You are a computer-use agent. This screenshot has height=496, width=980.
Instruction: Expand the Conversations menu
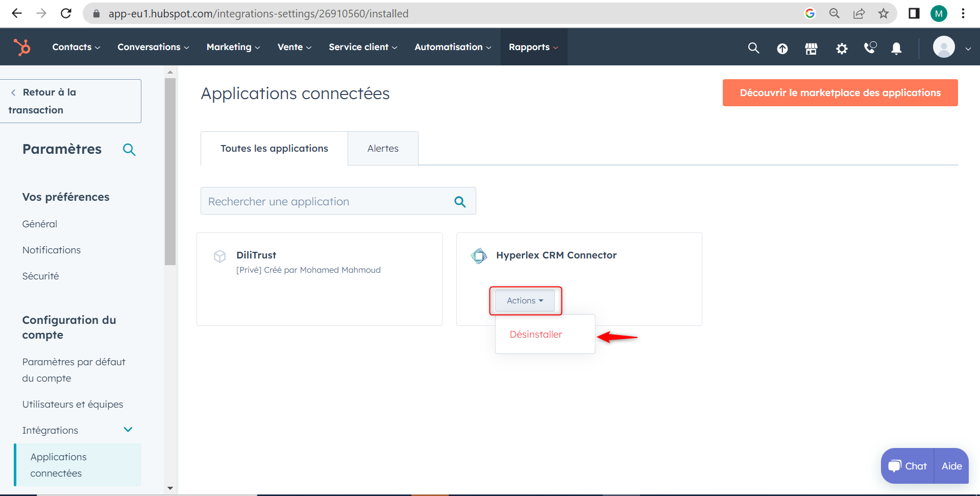click(x=153, y=47)
